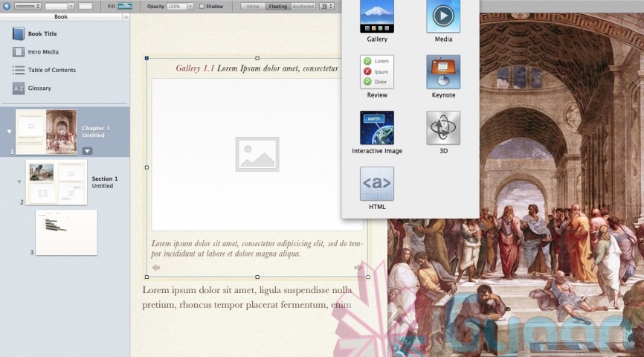
Task: Go to Book Title page
Action: pos(19,33)
